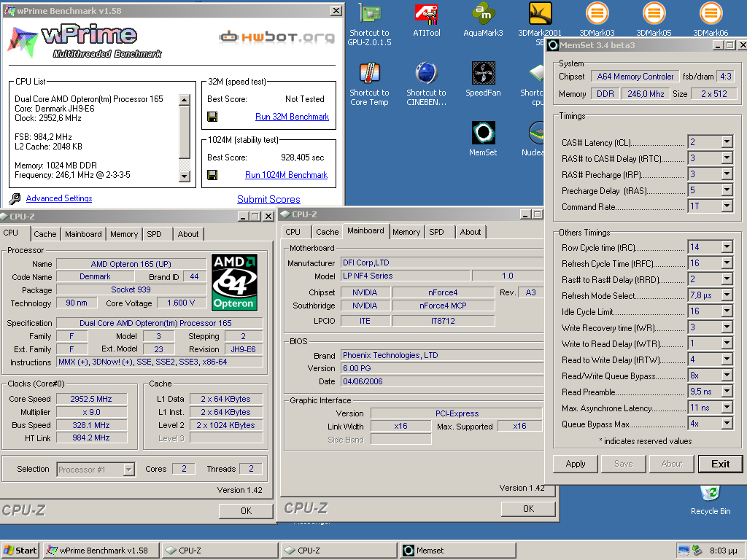This screenshot has height=560, width=747.
Task: Switch to Cache tab in left CPU-Z
Action: 45,234
